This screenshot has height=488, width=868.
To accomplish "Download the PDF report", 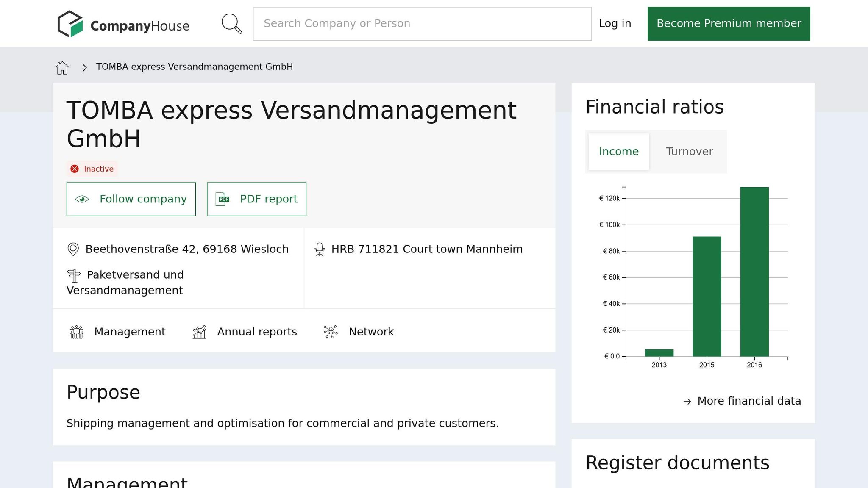I will click(x=256, y=199).
